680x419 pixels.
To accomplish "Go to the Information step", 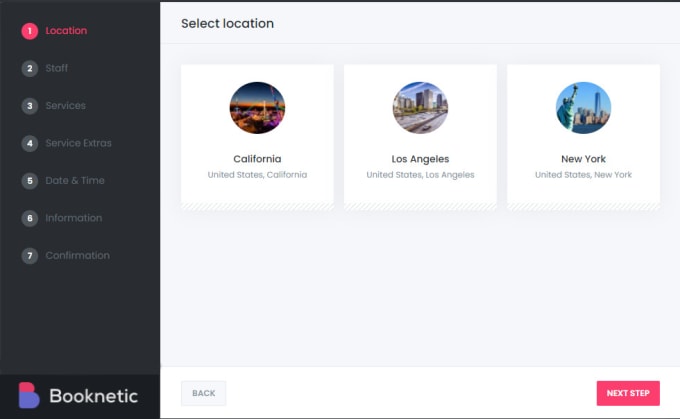I will point(74,218).
